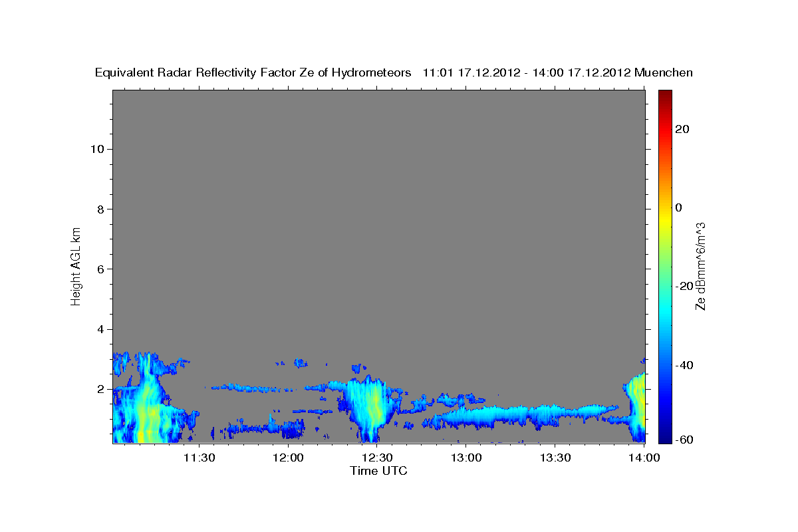Click the 'Height AGL km' axis label
This screenshot has height=532, width=798.
coord(76,265)
